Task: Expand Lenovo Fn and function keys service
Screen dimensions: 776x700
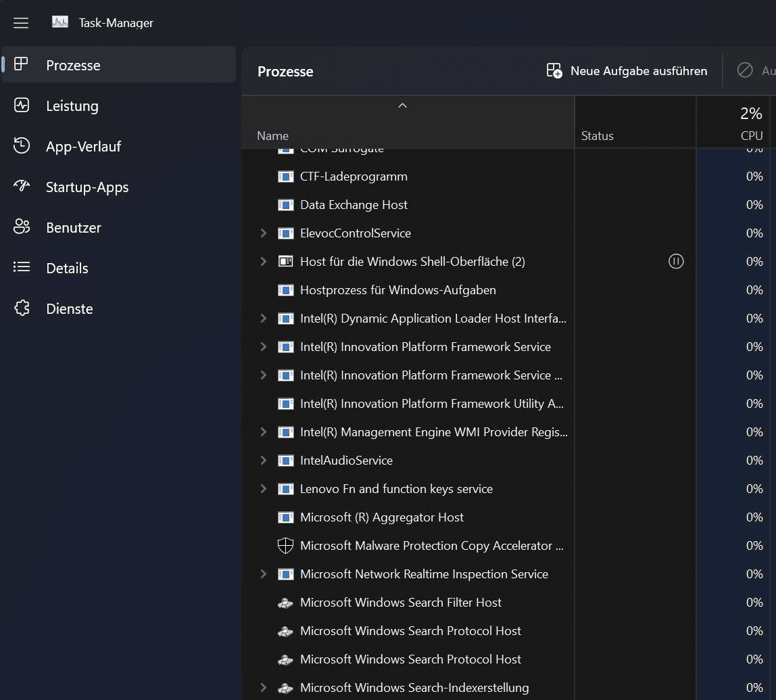Action: click(x=264, y=489)
